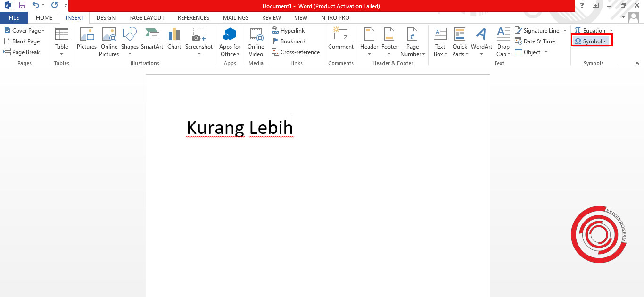Insert a Chart

click(x=174, y=39)
